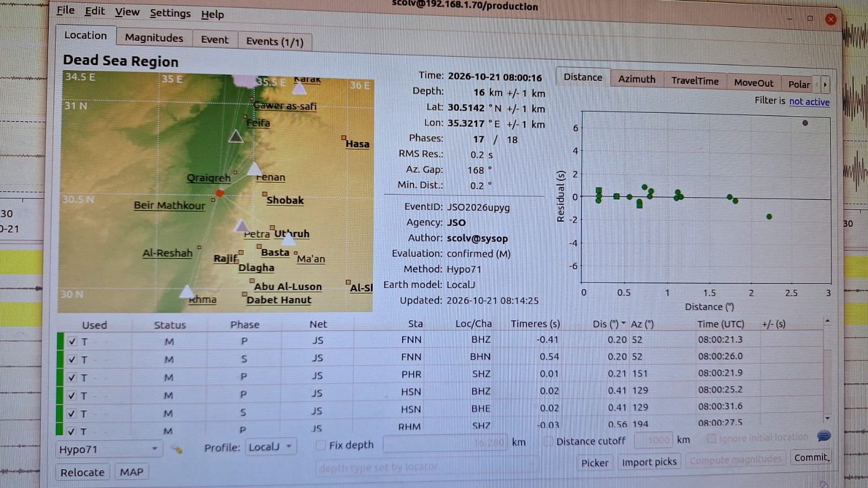Select the MoveOut plot tab
Screen dimensions: 868x488
pyautogui.click(x=753, y=83)
